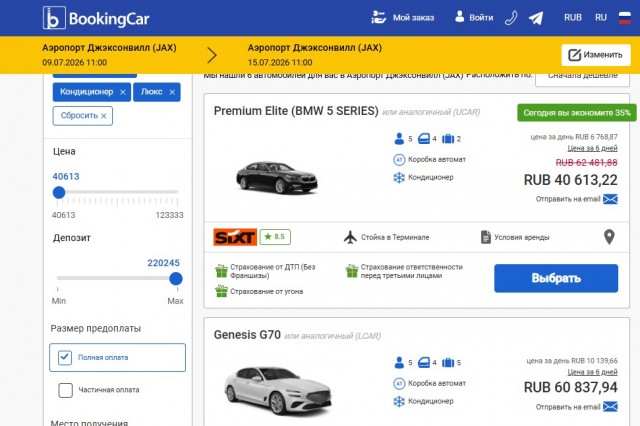Open Условия аренды rental terms
The image size is (640, 426).
point(515,237)
